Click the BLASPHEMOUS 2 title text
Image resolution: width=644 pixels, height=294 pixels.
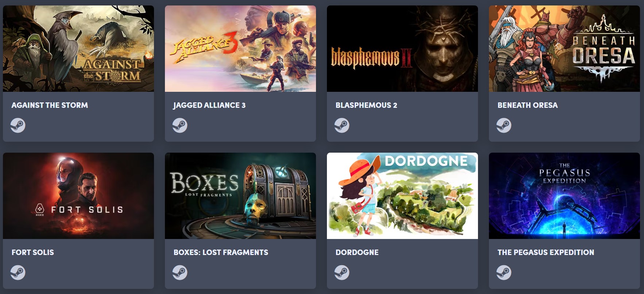[366, 105]
